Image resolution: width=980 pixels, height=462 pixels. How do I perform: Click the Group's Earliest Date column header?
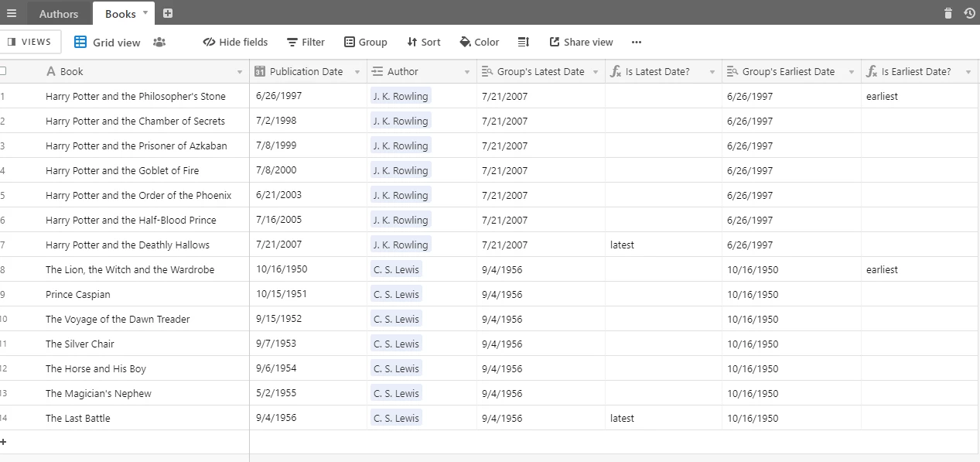(x=791, y=71)
